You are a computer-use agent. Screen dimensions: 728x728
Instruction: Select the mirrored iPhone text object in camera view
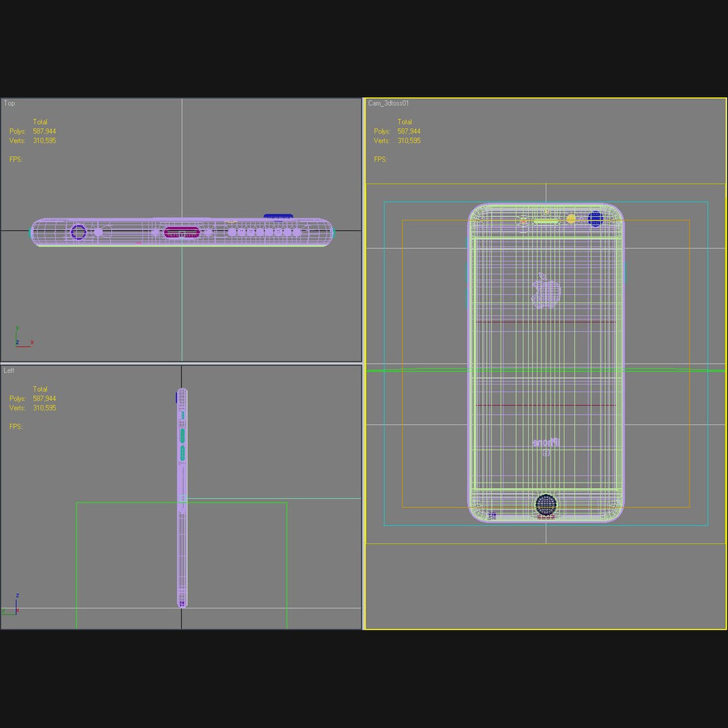545,442
